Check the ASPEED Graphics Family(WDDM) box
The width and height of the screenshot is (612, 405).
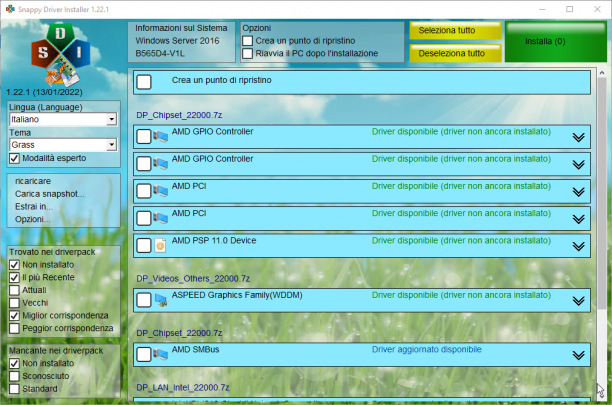point(144,300)
